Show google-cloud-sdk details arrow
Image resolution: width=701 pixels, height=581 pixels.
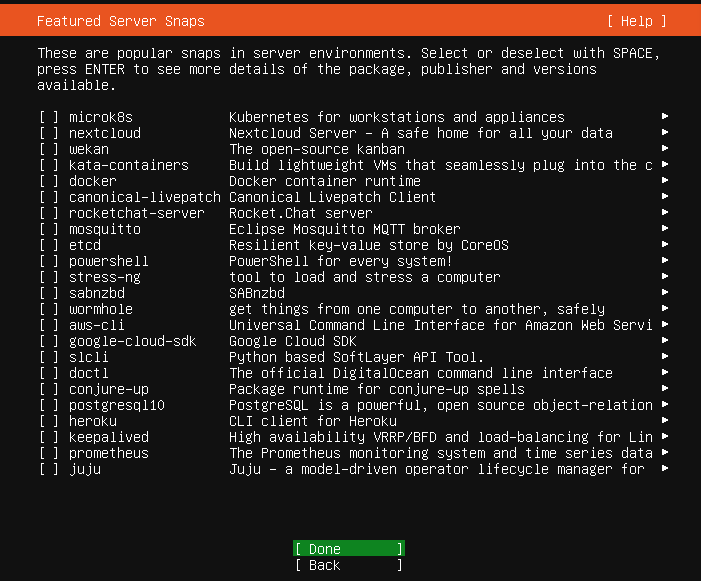coord(665,340)
